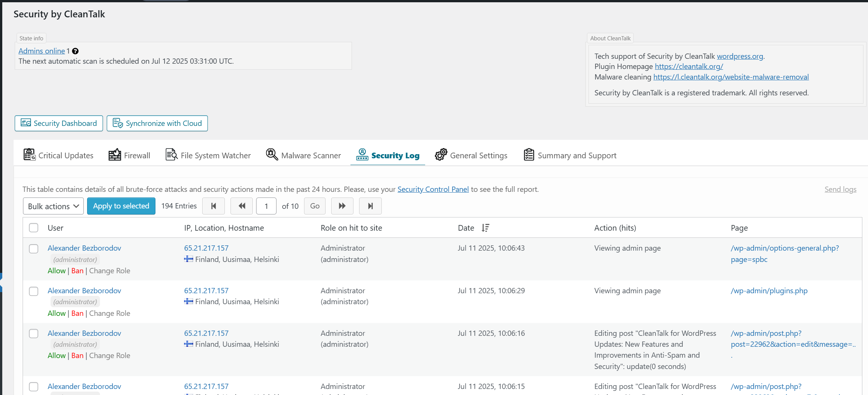Go to first page of log entries
This screenshot has width=868, height=395.
pos(214,206)
